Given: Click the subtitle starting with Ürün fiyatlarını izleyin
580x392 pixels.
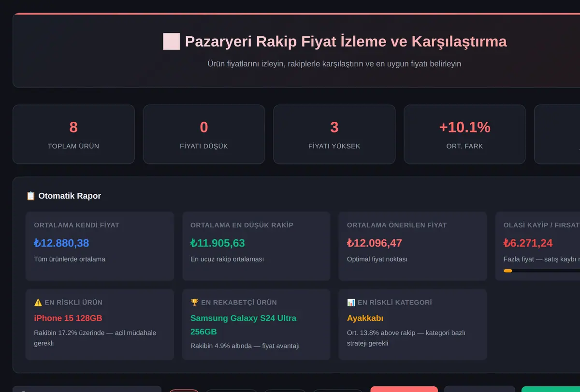Looking at the screenshot, I should pyautogui.click(x=334, y=64).
